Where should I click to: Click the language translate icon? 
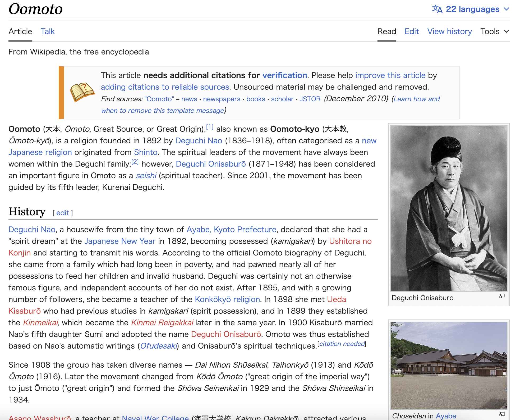tap(437, 9)
